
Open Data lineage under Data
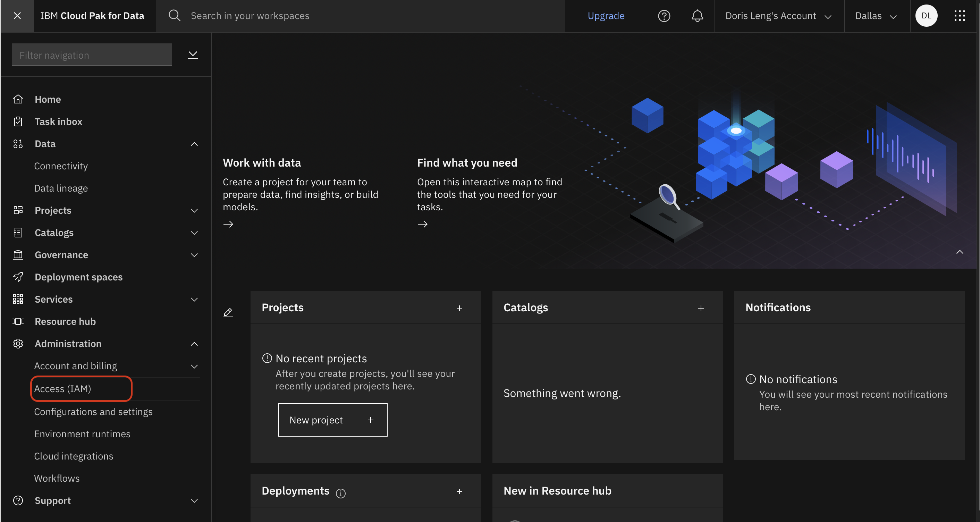click(61, 188)
